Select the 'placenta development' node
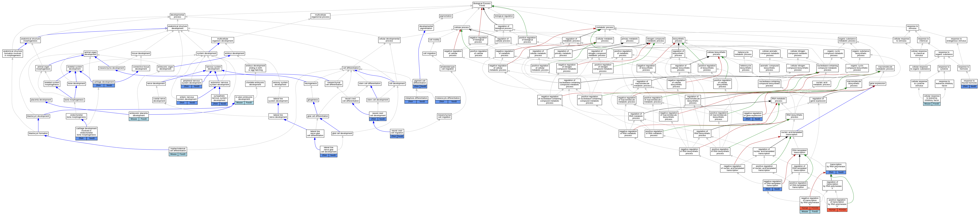Screen dimensions: 980x215 (41, 100)
